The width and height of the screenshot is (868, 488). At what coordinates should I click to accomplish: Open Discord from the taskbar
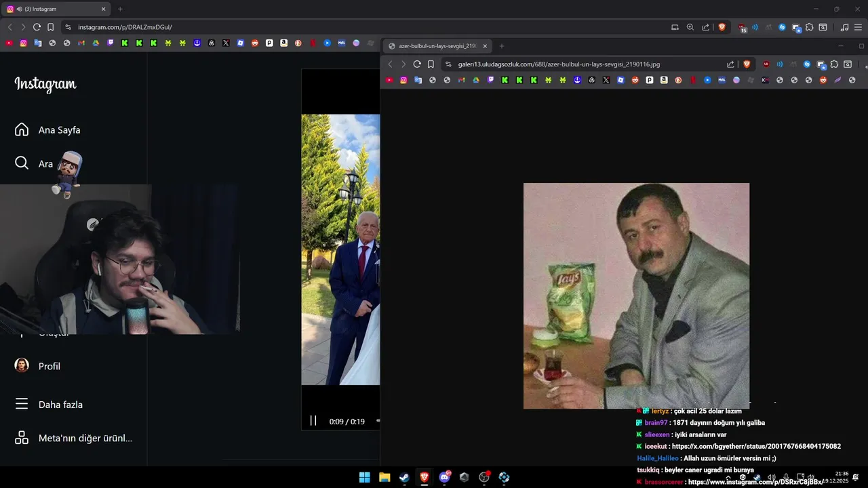pos(444,477)
